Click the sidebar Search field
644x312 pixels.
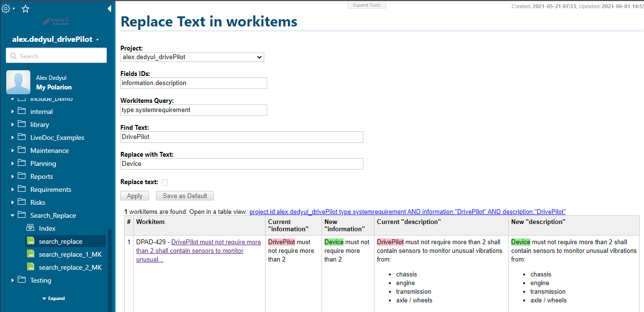pos(56,56)
